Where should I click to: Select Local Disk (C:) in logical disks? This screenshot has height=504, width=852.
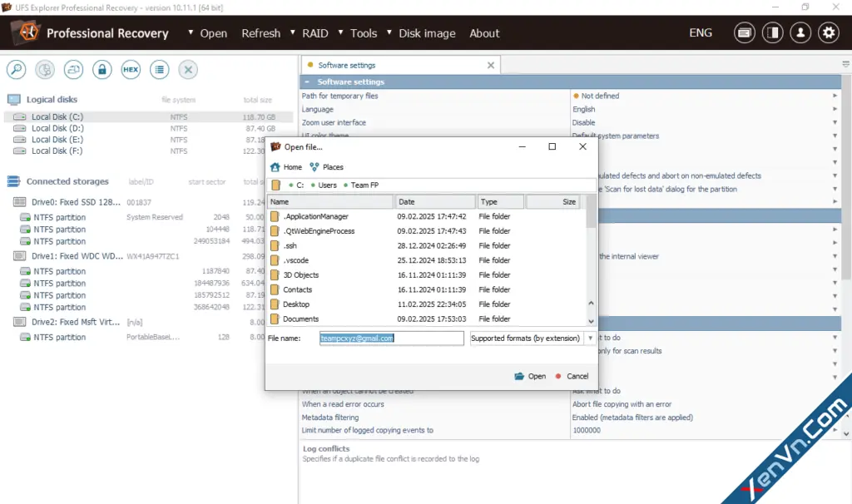(148, 116)
